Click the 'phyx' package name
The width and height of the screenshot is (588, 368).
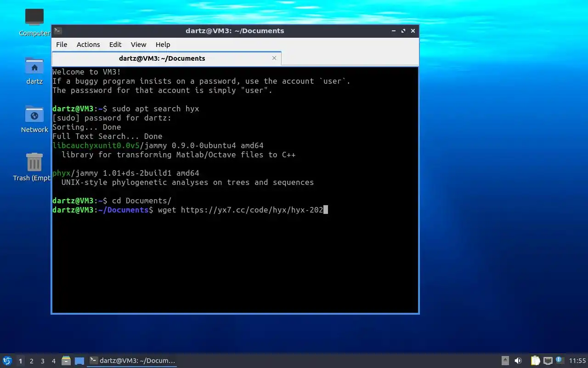click(x=62, y=173)
